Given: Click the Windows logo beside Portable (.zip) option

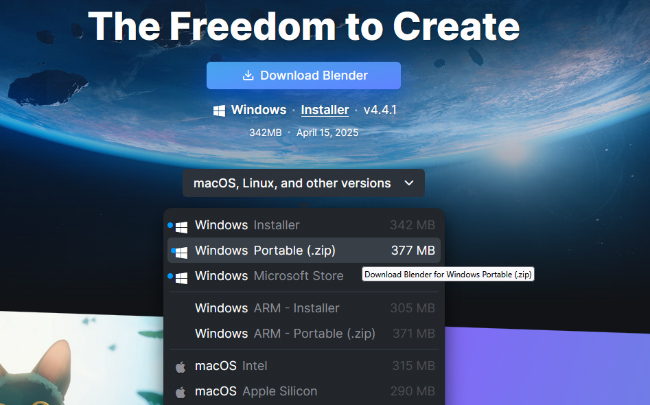Looking at the screenshot, I should click(181, 251).
